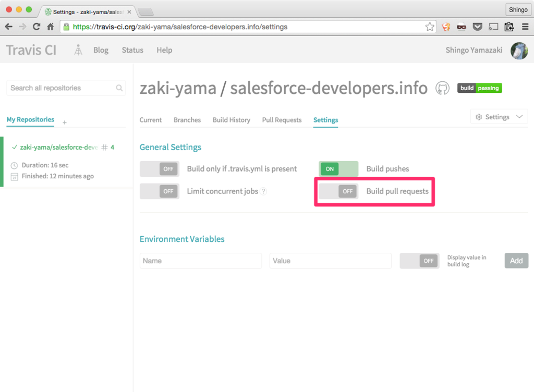
Task: Click the environment variable Name field
Action: pos(201,261)
